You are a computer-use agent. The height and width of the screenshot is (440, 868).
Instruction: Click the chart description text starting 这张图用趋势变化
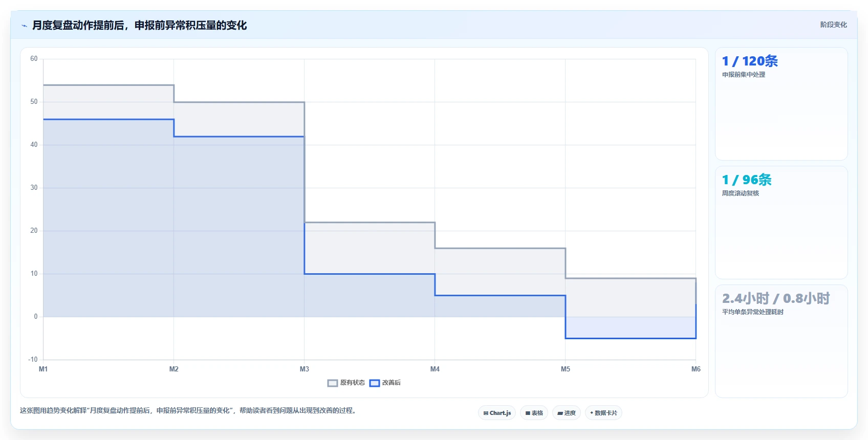[188, 410]
